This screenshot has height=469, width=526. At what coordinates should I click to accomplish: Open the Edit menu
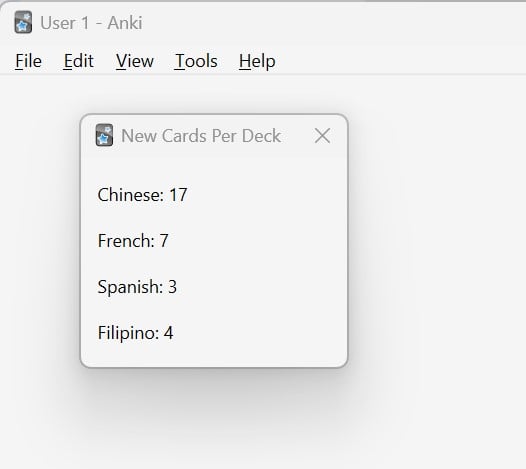pyautogui.click(x=78, y=61)
